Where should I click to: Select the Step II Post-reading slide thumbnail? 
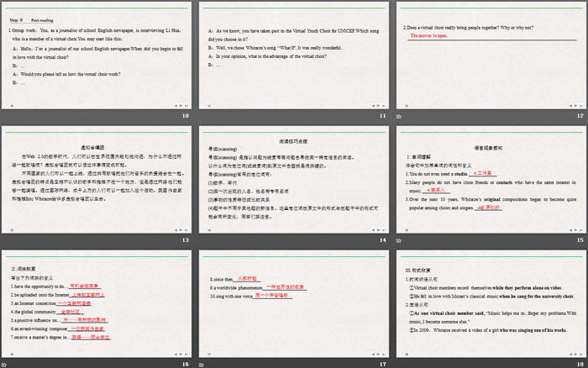98,55
